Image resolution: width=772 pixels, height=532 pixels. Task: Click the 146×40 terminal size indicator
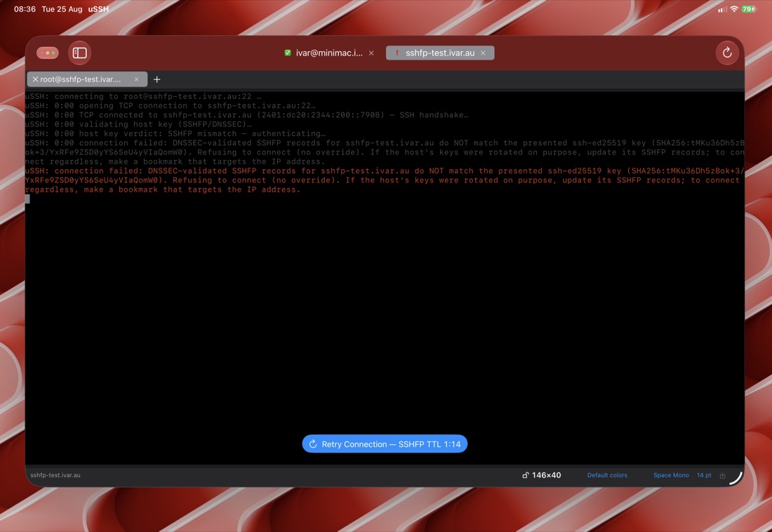click(546, 475)
